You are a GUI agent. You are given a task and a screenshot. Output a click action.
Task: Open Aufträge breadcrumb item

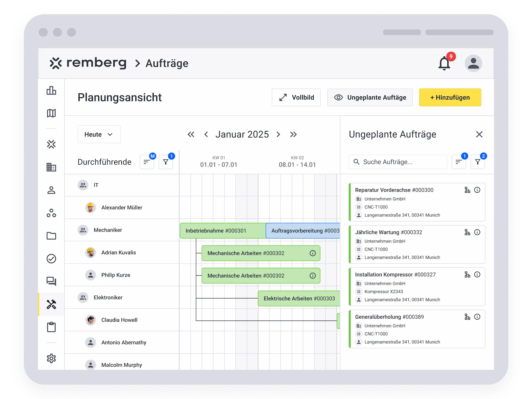167,63
